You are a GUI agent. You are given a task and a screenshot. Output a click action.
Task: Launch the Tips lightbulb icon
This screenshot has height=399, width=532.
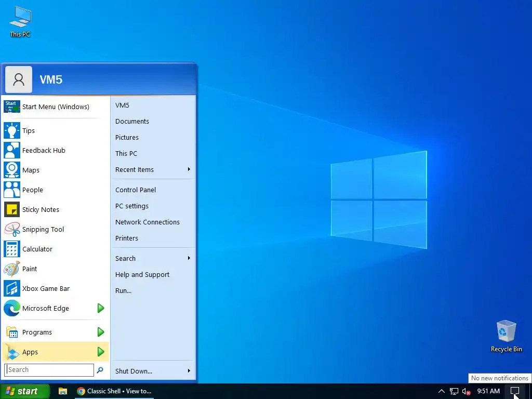pyautogui.click(x=12, y=130)
